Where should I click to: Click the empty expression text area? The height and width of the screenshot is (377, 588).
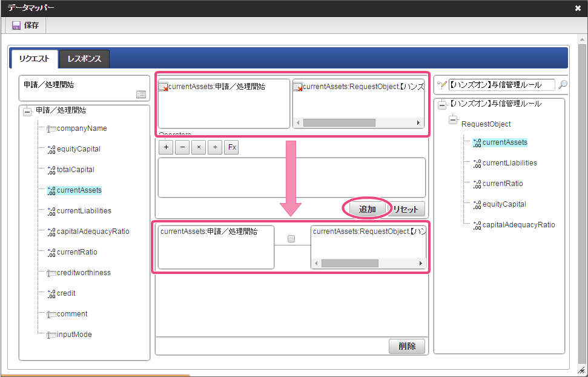click(x=292, y=178)
